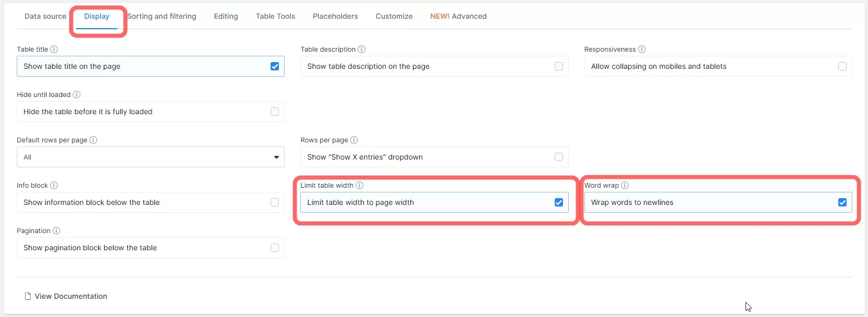The image size is (868, 317).
Task: Click info icon next to Responsiveness
Action: pyautogui.click(x=642, y=50)
